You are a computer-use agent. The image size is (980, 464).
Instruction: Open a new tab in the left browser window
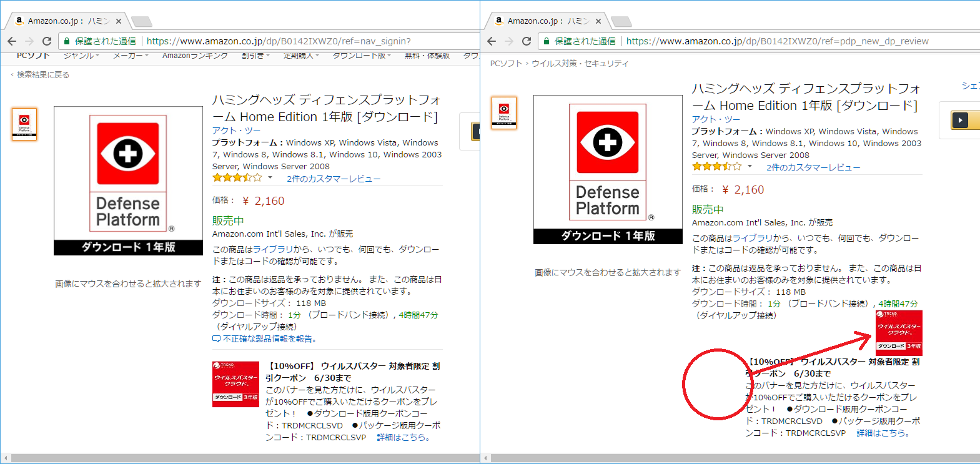(x=142, y=22)
